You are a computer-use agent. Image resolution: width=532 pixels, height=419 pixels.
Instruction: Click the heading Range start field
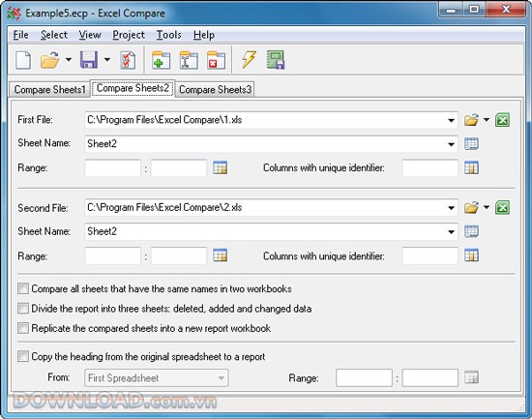click(x=364, y=378)
